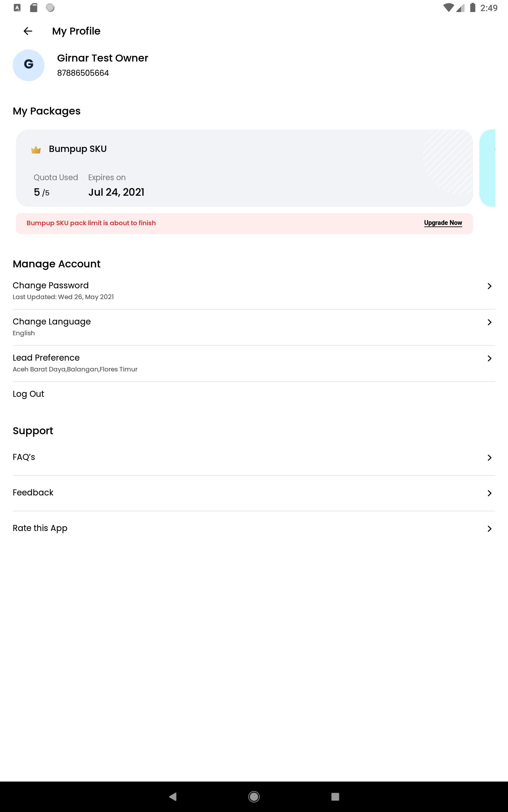This screenshot has height=812, width=508.
Task: Tap the next package card peeking right
Action: pyautogui.click(x=487, y=168)
